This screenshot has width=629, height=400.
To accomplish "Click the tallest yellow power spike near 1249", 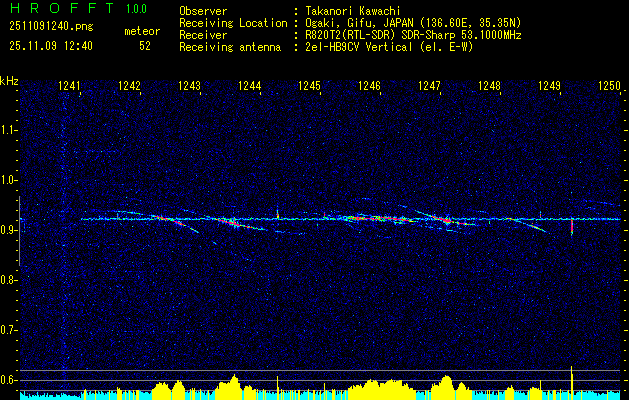I will (572, 382).
